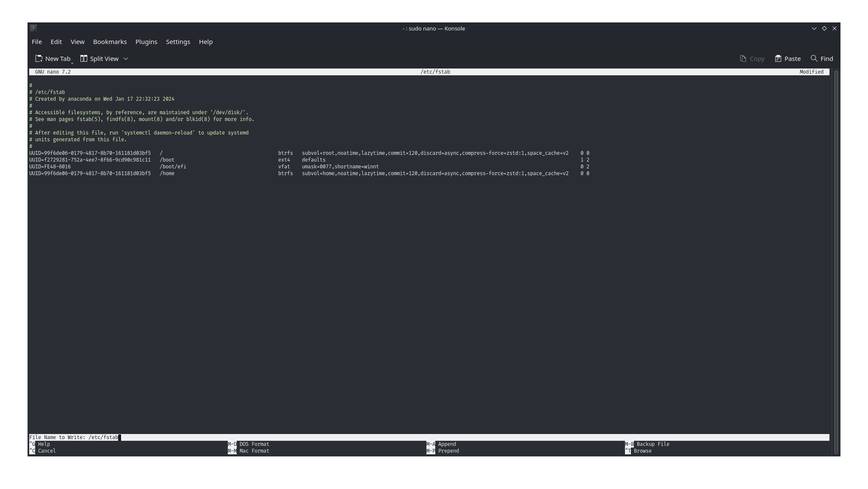Click the File Name to Write field

[x=254, y=437]
